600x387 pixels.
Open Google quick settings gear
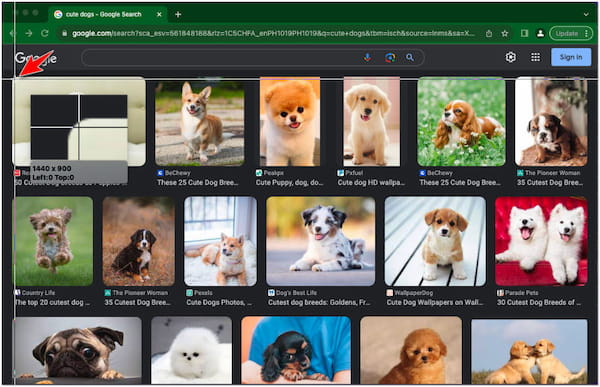(510, 57)
